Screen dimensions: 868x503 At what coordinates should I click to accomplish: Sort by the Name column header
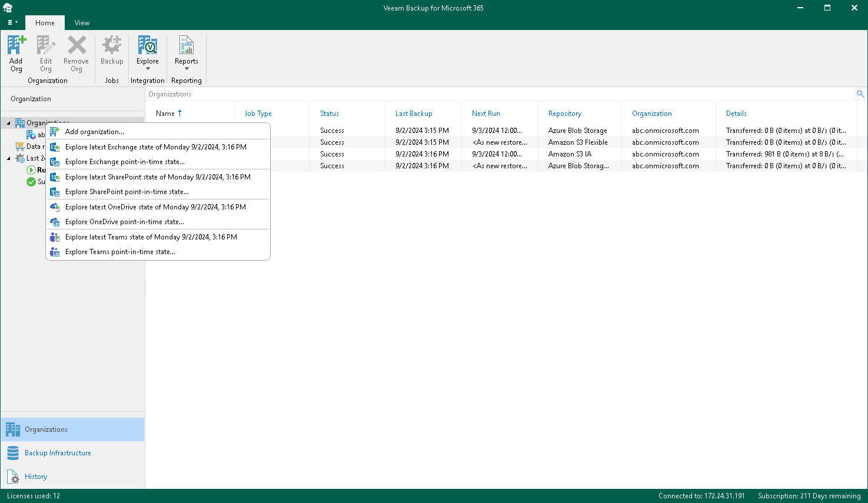click(165, 114)
